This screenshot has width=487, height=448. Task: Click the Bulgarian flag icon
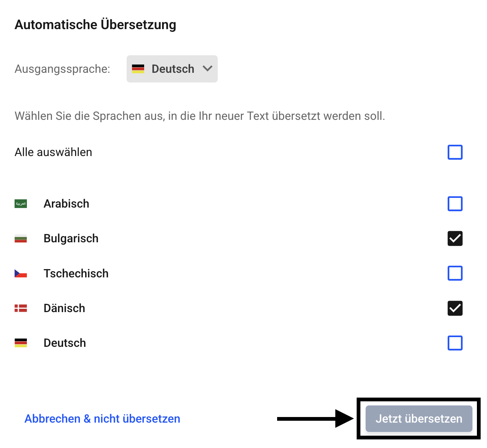click(21, 239)
